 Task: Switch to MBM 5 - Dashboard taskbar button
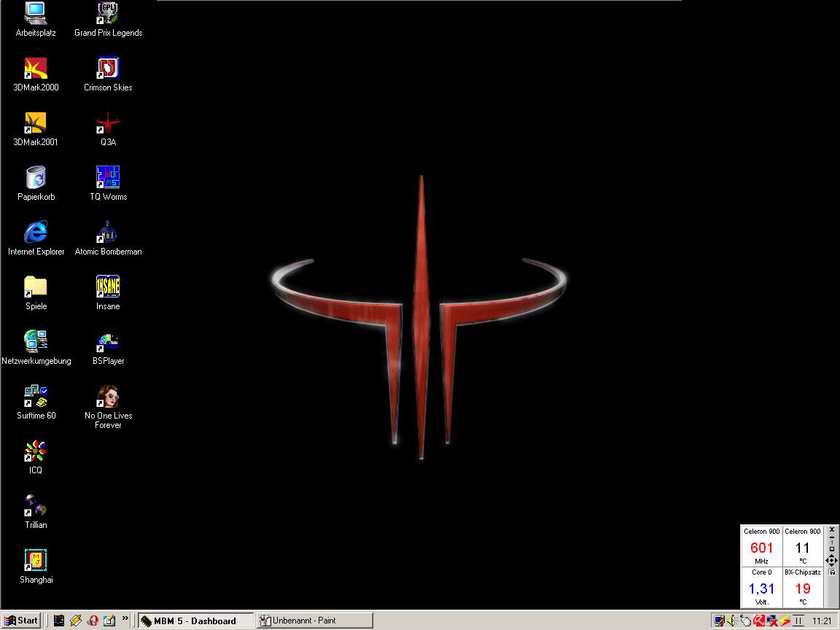point(195,621)
